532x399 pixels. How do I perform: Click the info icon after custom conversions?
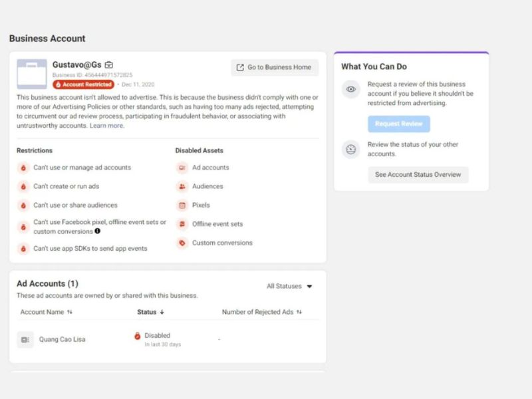coord(98,231)
